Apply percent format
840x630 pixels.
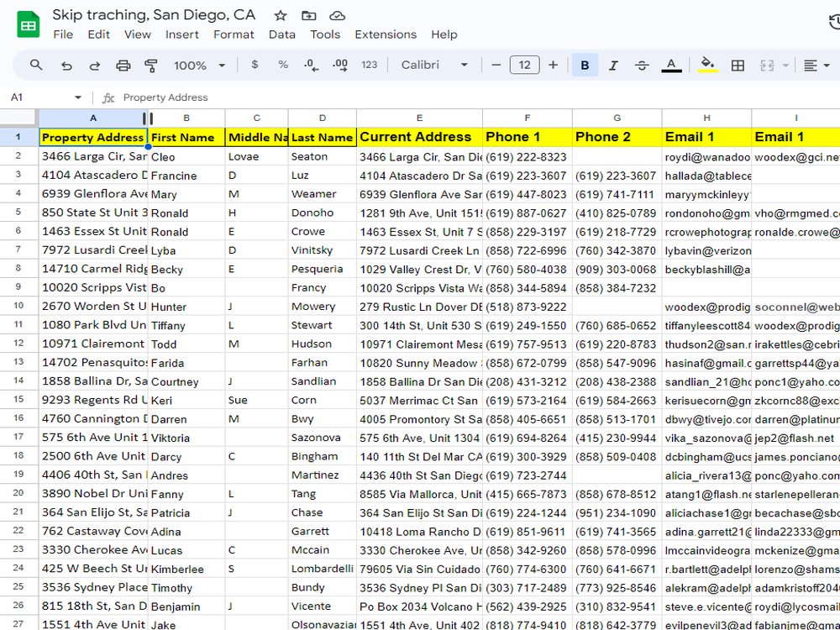[282, 65]
